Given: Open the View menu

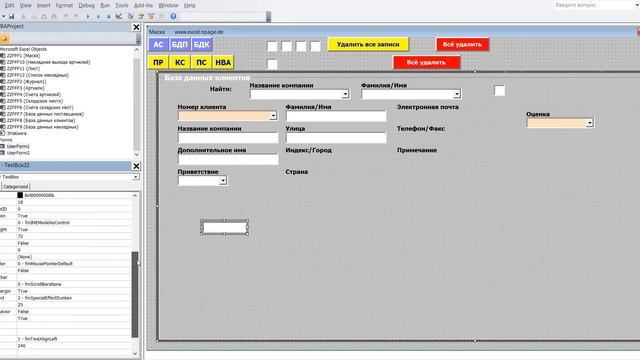Looking at the screenshot, I should point(25,5).
